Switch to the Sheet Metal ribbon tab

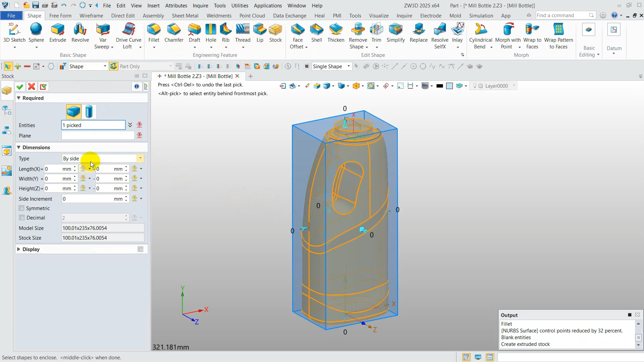coord(185,15)
